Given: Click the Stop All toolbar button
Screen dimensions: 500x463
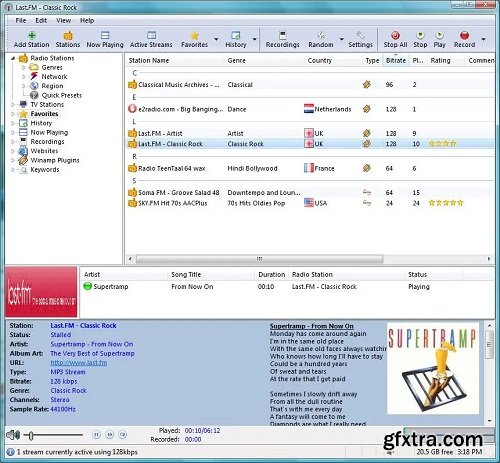Looking at the screenshot, I should tap(395, 39).
